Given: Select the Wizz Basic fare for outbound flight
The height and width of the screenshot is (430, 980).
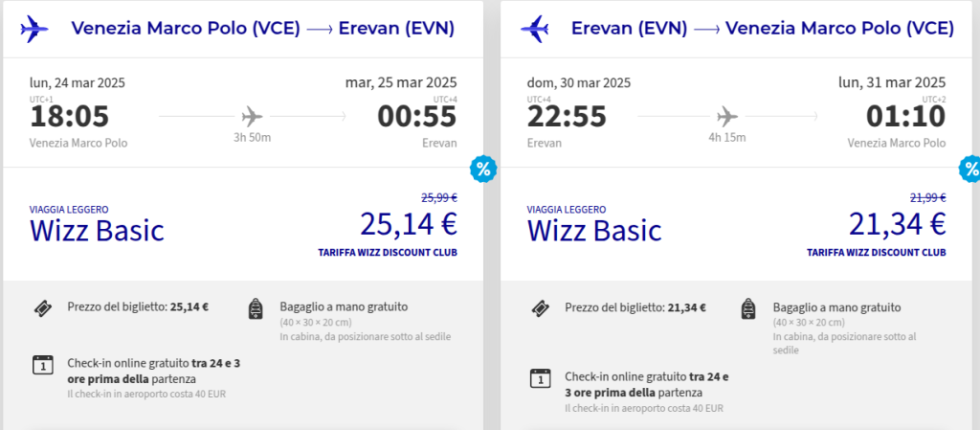Looking at the screenshot, I should (x=97, y=230).
